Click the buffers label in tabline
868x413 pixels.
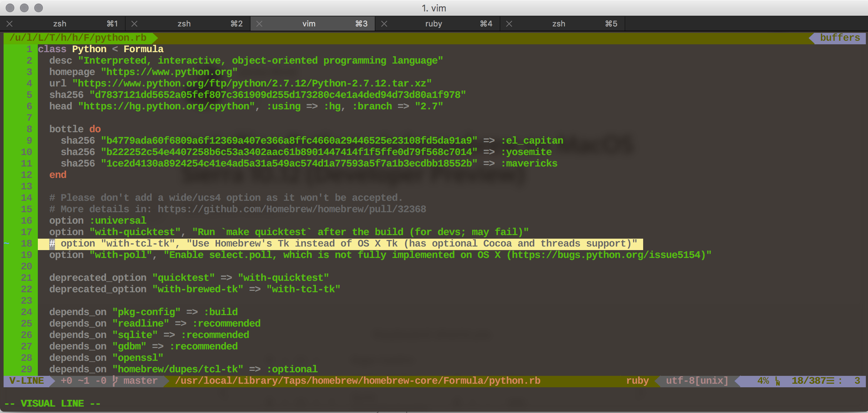840,38
